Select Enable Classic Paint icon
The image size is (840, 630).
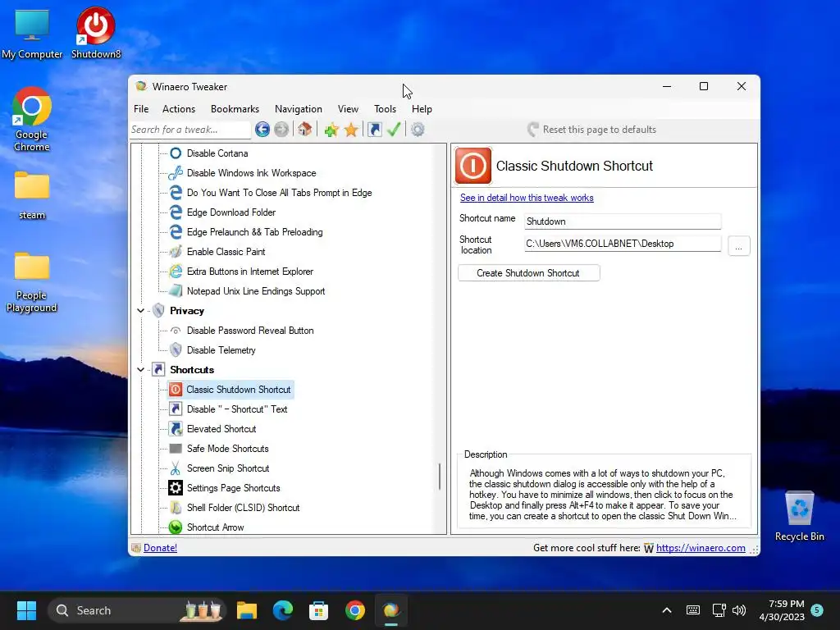(176, 252)
